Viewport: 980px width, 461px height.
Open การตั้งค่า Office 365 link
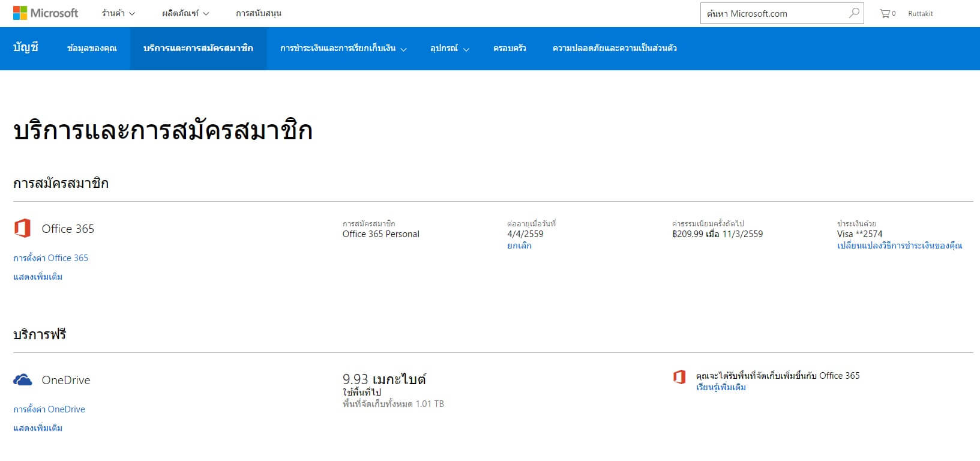50,258
